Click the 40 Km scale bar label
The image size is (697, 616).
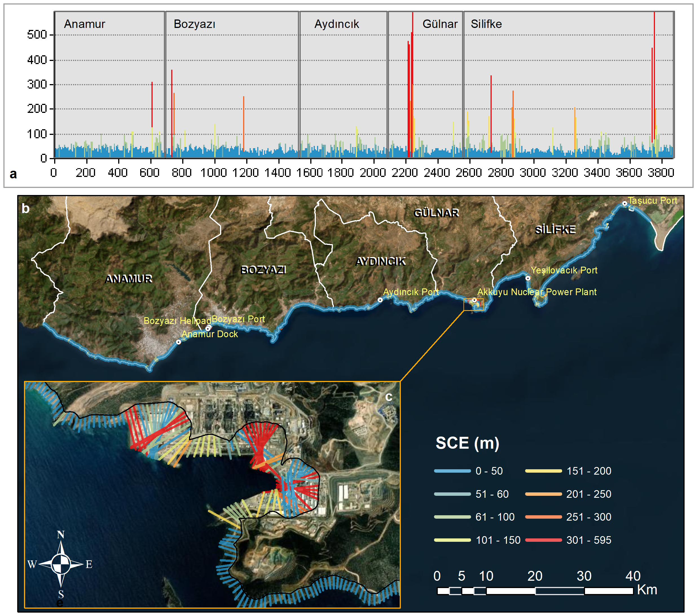pos(633,576)
